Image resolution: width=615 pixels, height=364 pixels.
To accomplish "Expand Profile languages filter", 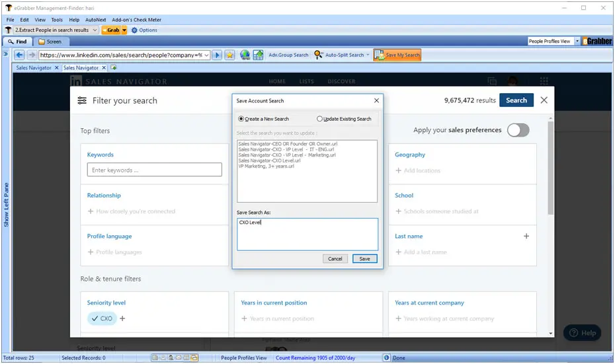I will 114,252.
